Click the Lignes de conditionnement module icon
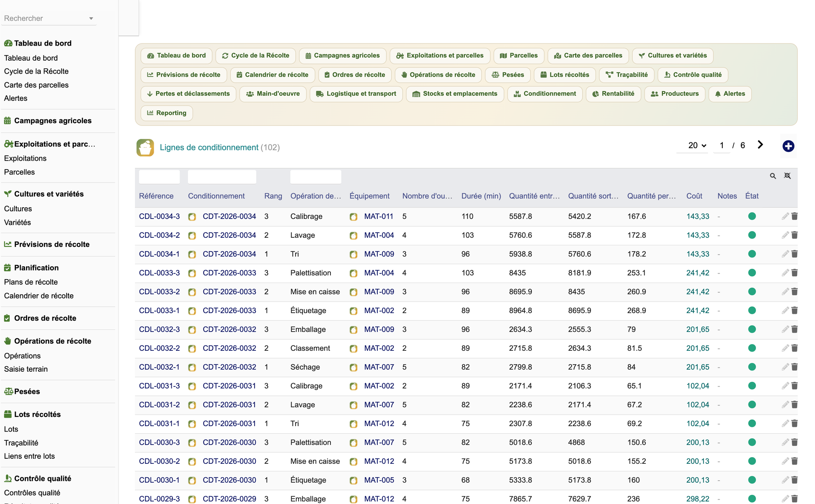Viewport: 815px width, 504px height. (x=145, y=147)
